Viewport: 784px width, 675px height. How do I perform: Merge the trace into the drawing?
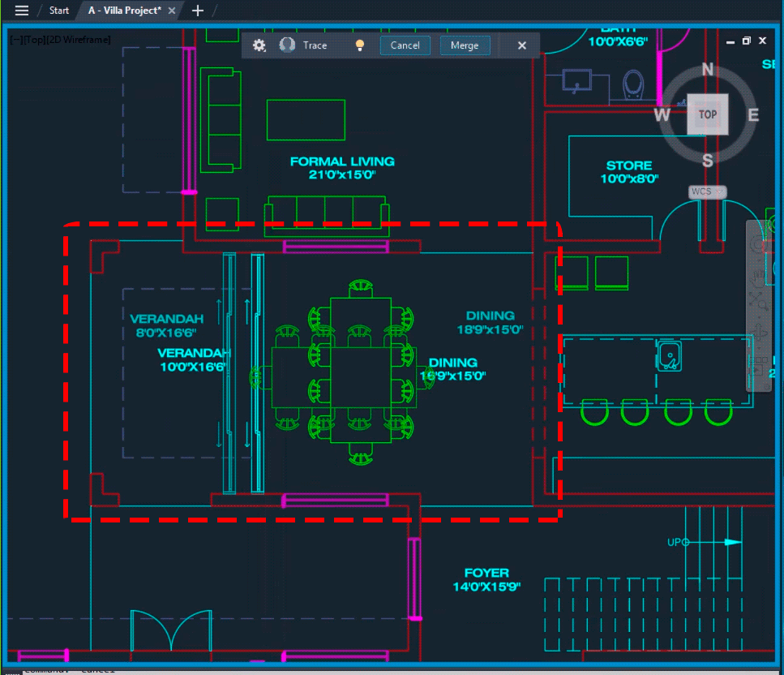465,45
